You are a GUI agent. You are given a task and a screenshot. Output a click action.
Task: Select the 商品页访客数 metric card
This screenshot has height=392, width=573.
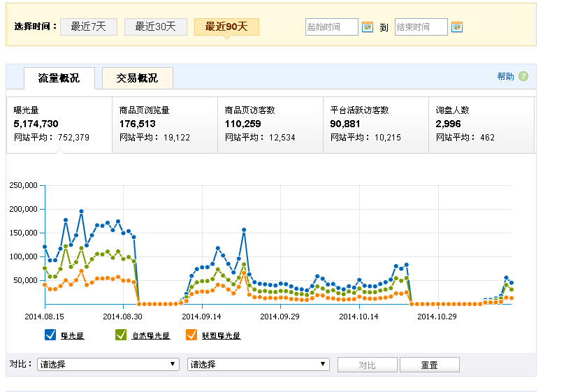pyautogui.click(x=270, y=124)
